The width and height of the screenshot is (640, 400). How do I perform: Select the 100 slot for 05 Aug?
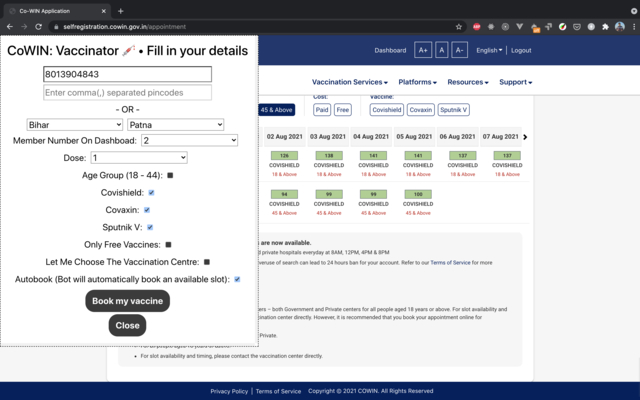click(418, 194)
